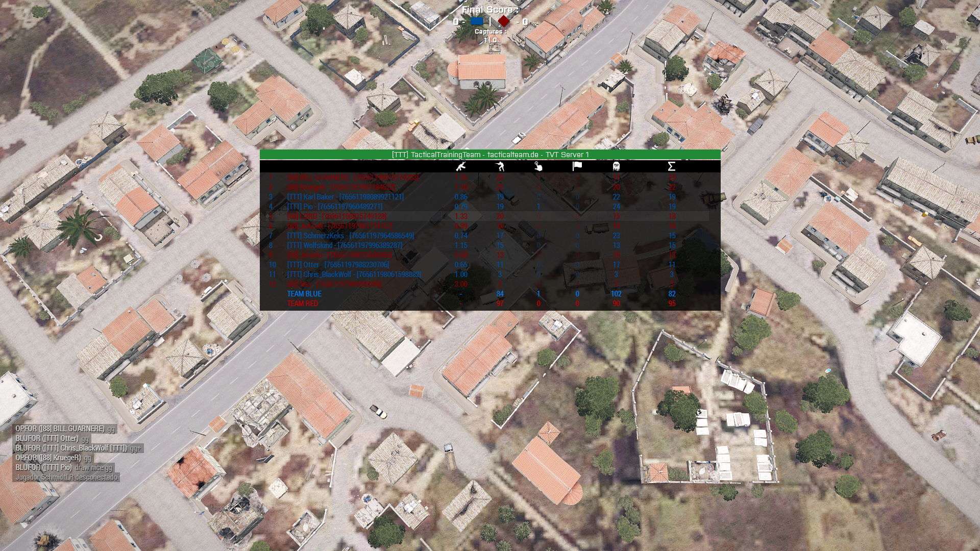Click the sigma total score column icon

672,166
